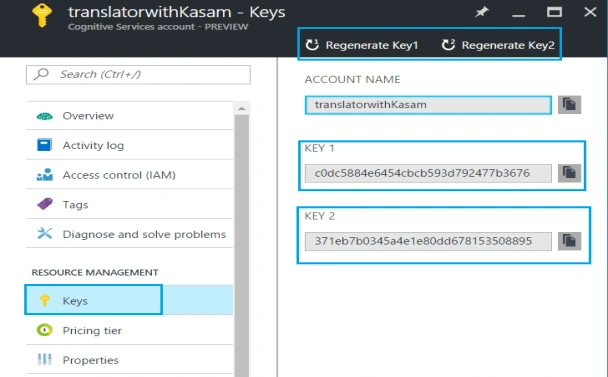Copy KEY 1 to clipboard

tap(569, 173)
